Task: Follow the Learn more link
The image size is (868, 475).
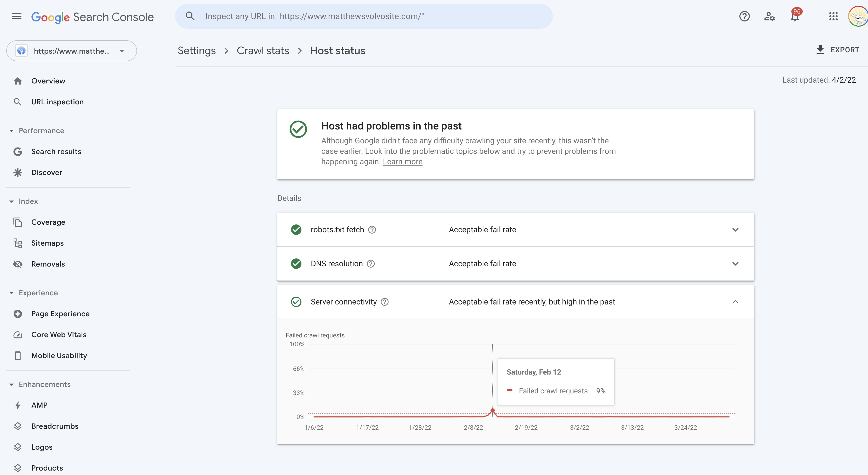Action: pyautogui.click(x=402, y=161)
